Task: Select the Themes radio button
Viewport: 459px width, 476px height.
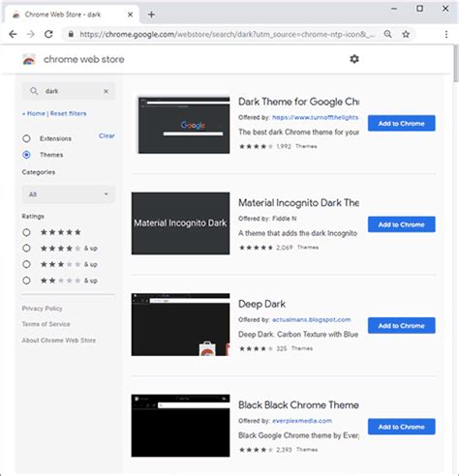Action: coord(26,155)
